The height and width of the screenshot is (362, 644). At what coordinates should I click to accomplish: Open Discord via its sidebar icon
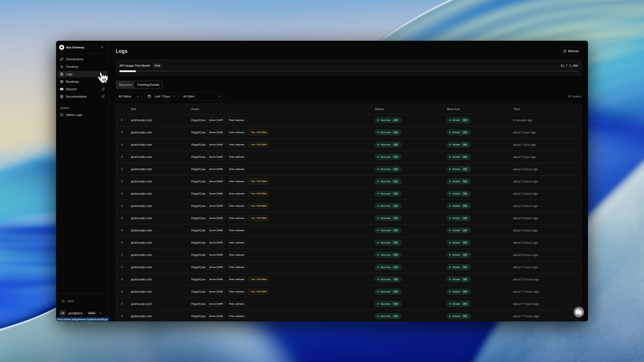point(62,89)
